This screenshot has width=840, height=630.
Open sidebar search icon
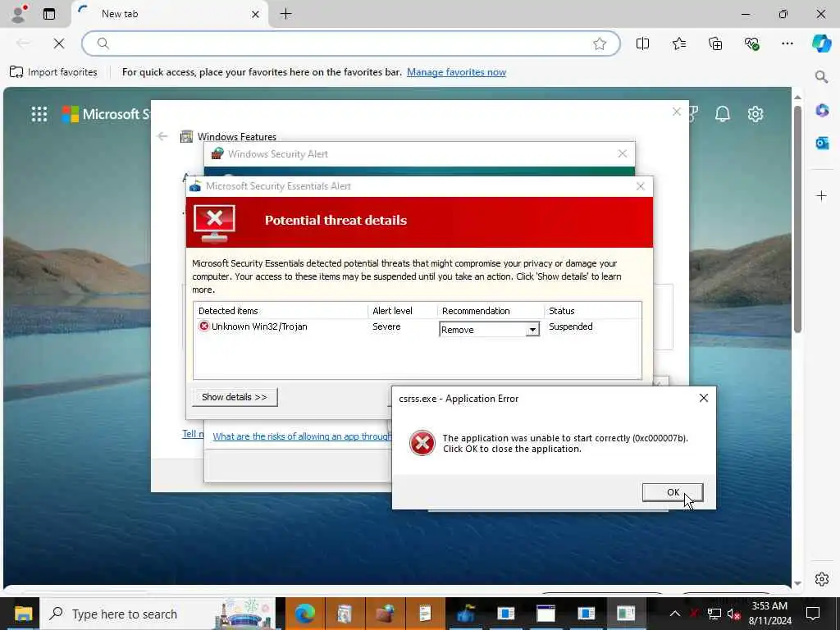821,76
